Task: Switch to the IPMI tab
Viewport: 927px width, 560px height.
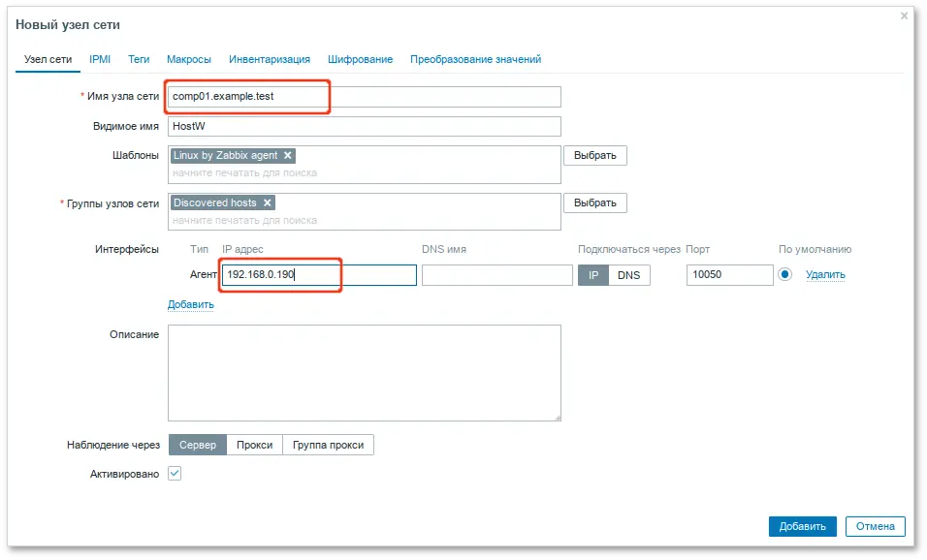Action: coord(100,58)
